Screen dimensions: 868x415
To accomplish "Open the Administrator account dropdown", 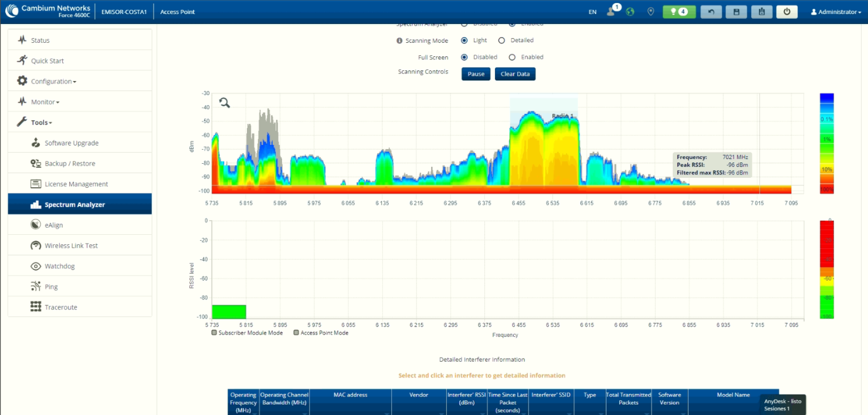I will click(836, 12).
